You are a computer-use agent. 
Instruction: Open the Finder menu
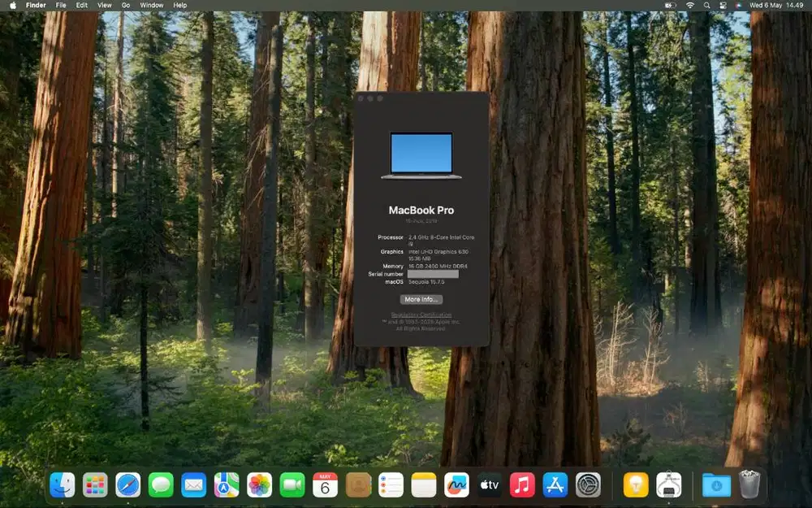coord(36,5)
